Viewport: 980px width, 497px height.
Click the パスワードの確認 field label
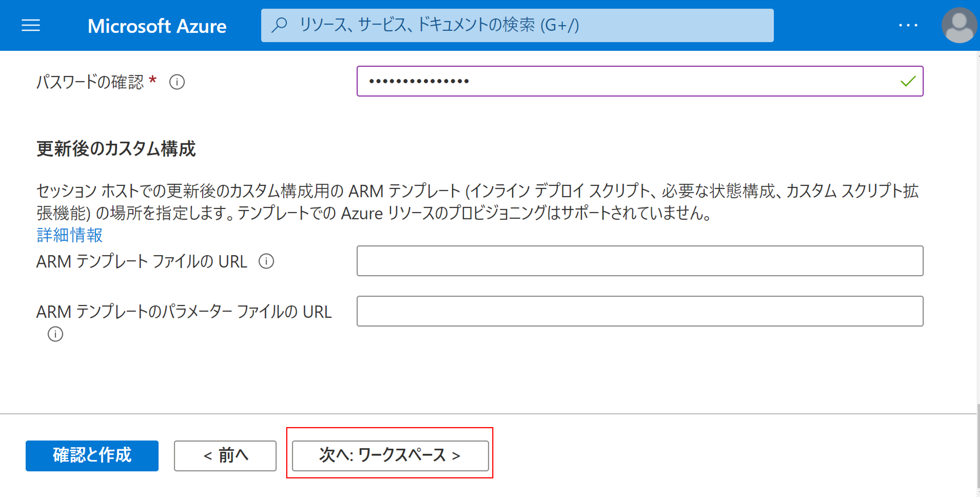[x=90, y=82]
